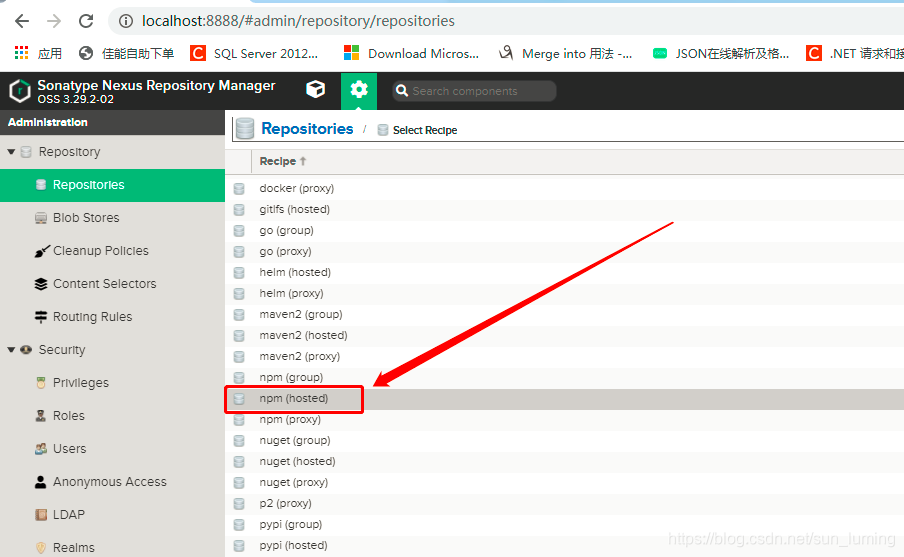Click the Content Selectors layers icon
The height and width of the screenshot is (557, 904).
coord(41,284)
